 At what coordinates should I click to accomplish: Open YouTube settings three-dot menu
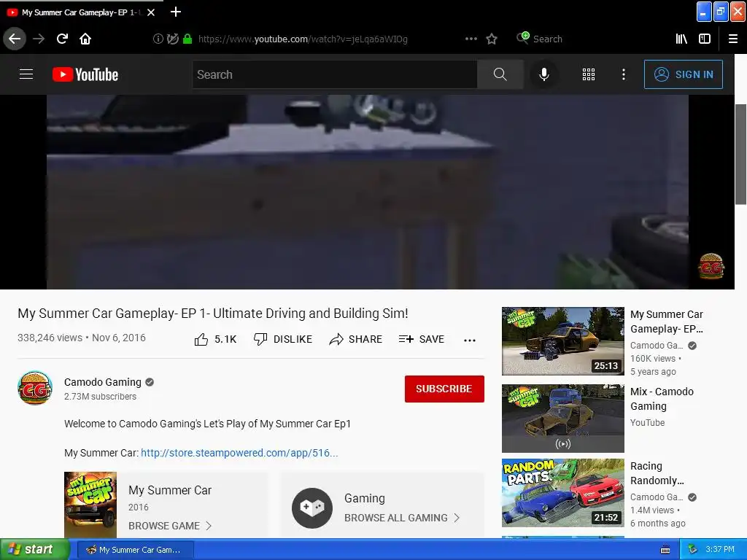click(x=624, y=74)
